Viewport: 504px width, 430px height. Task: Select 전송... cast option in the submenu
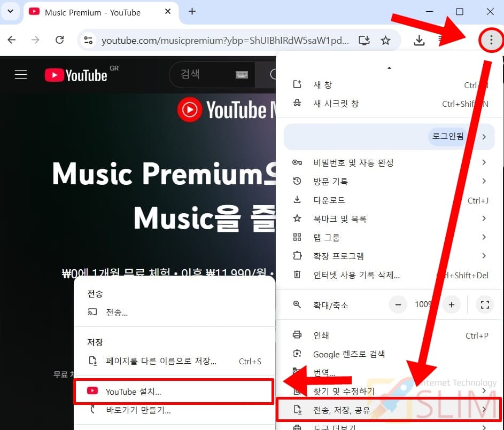pos(175,312)
